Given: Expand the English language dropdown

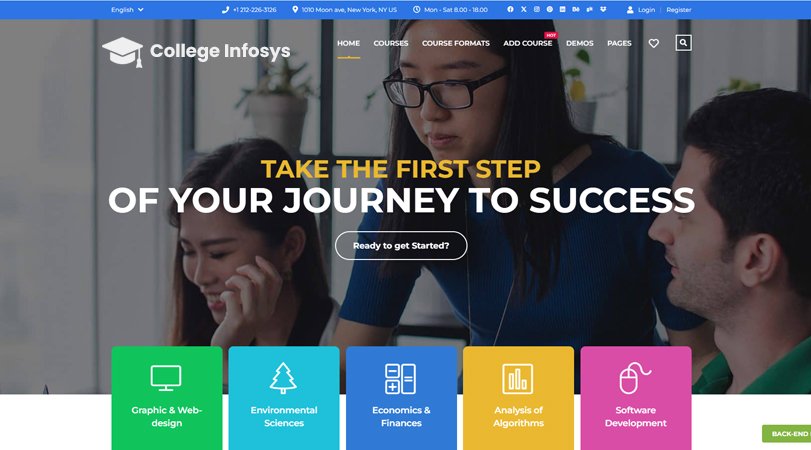Looking at the screenshot, I should point(127,9).
